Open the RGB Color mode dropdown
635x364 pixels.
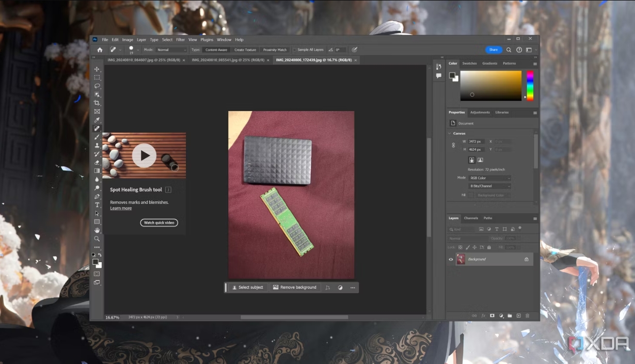489,178
